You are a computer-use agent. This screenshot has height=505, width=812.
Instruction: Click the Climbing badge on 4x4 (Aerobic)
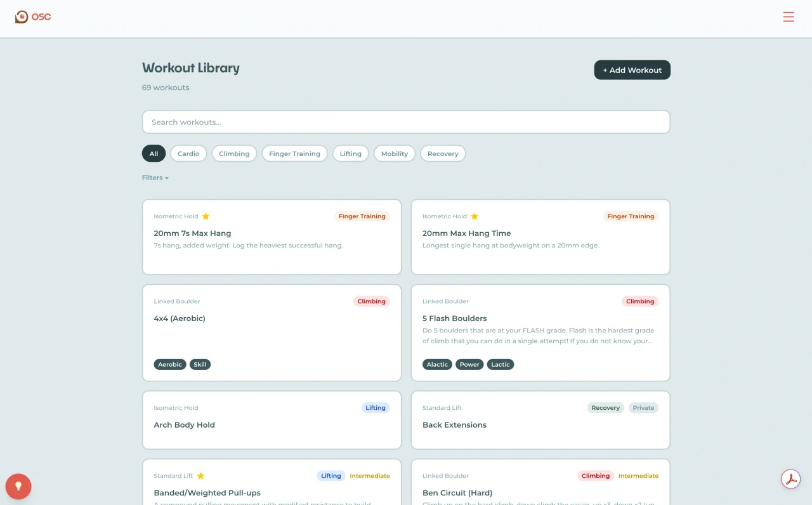372,301
